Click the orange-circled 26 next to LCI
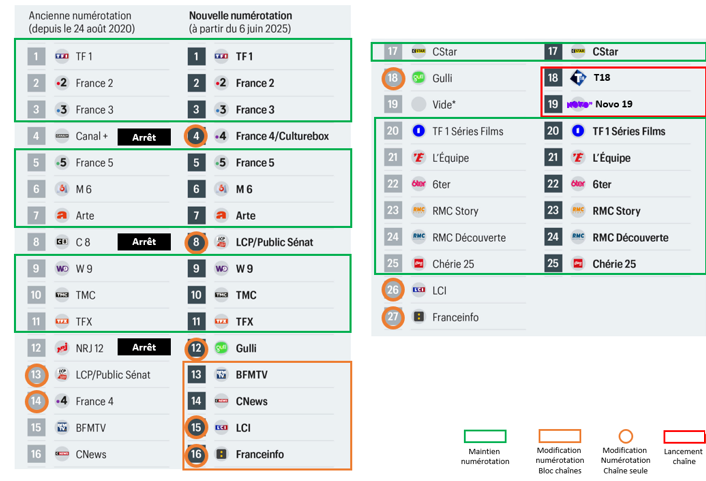This screenshot has height=481, width=706. coord(393,290)
